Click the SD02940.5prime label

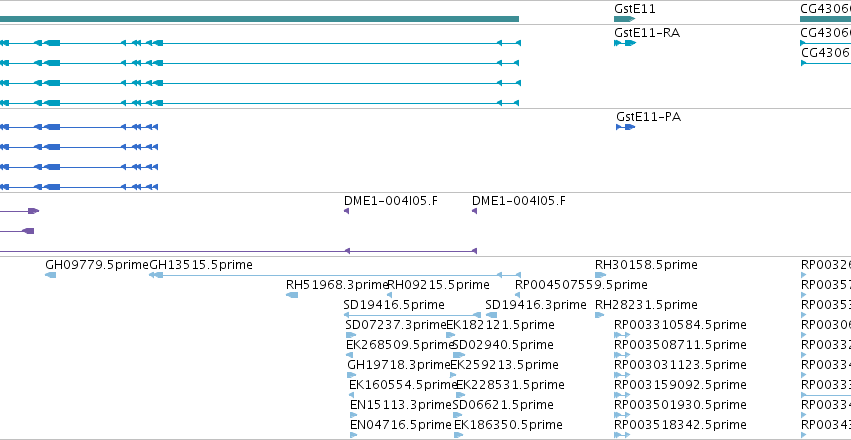tap(503, 345)
